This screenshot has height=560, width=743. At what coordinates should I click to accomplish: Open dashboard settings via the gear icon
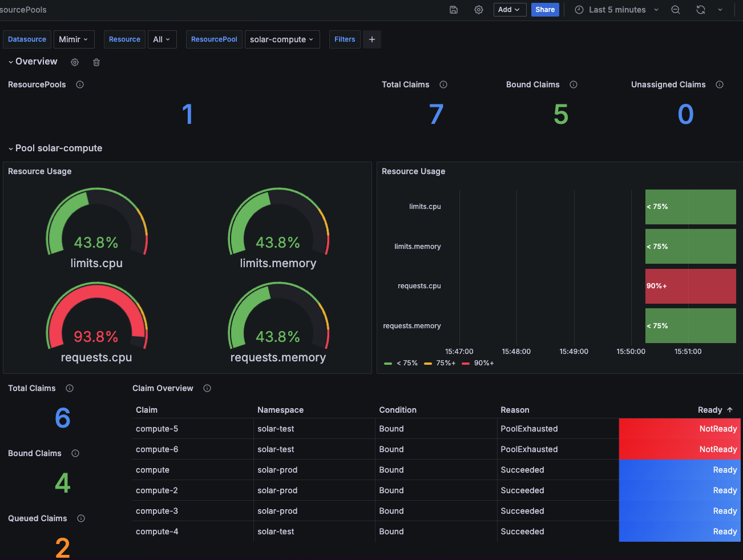479,10
